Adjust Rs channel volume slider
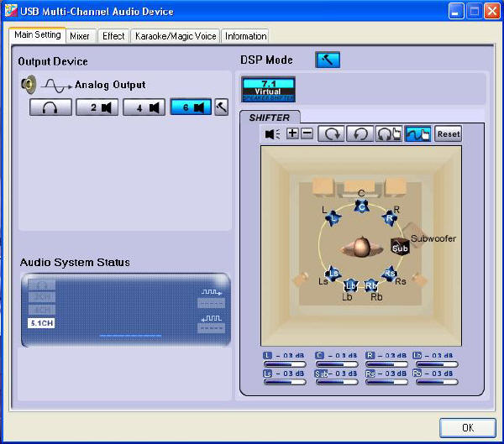 (x=386, y=382)
